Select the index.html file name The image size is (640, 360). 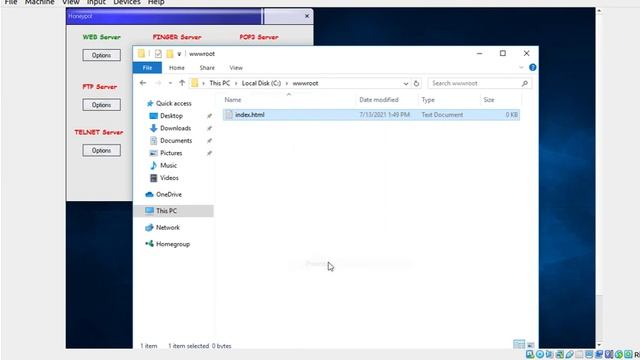tap(250, 115)
